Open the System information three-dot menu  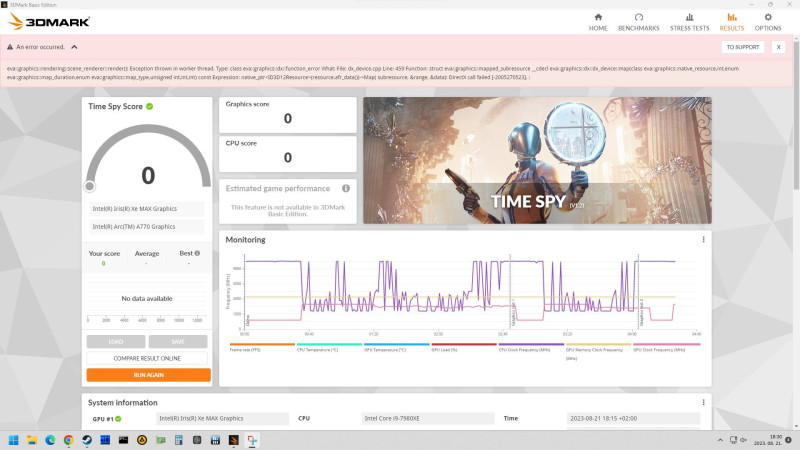tap(703, 402)
